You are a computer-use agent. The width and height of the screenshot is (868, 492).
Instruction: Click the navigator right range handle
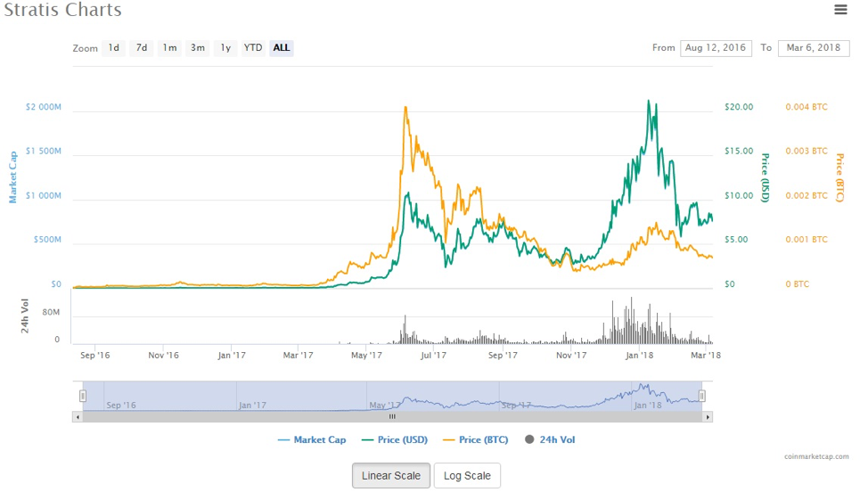pos(702,396)
